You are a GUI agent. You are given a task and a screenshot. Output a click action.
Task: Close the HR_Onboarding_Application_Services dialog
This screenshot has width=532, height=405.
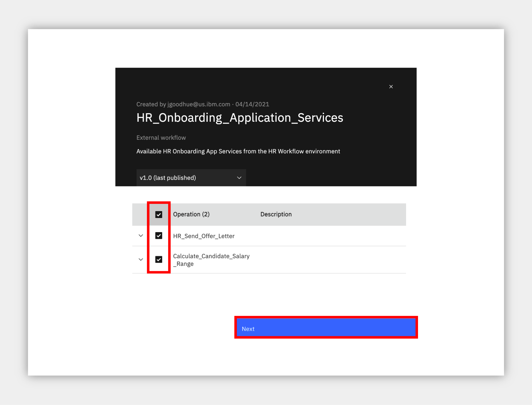[391, 87]
